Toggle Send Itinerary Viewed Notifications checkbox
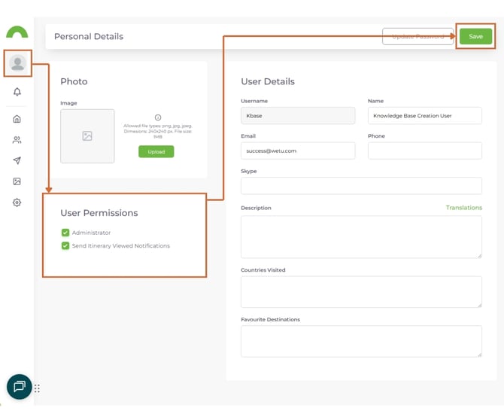The height and width of the screenshot is (420, 504). click(65, 245)
